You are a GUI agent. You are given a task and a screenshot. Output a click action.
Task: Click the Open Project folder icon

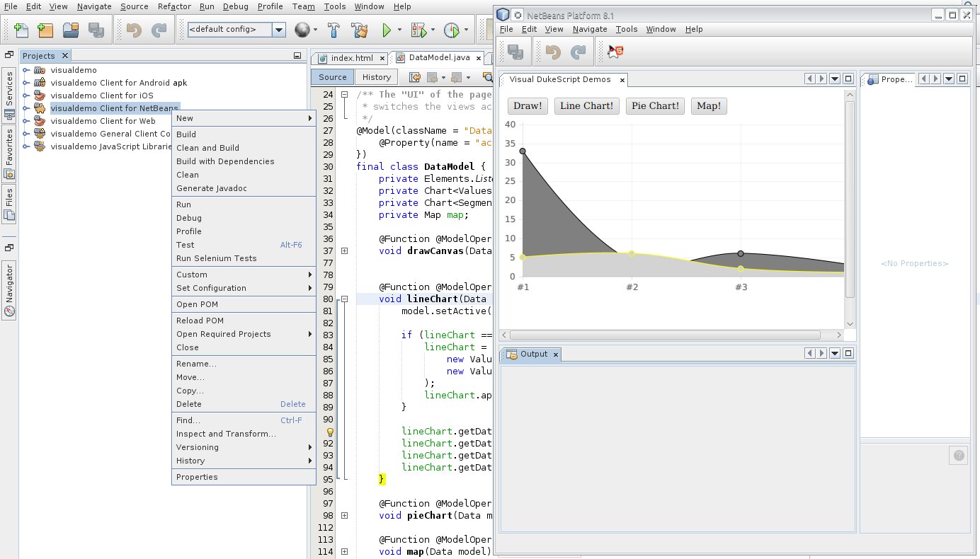point(70,30)
